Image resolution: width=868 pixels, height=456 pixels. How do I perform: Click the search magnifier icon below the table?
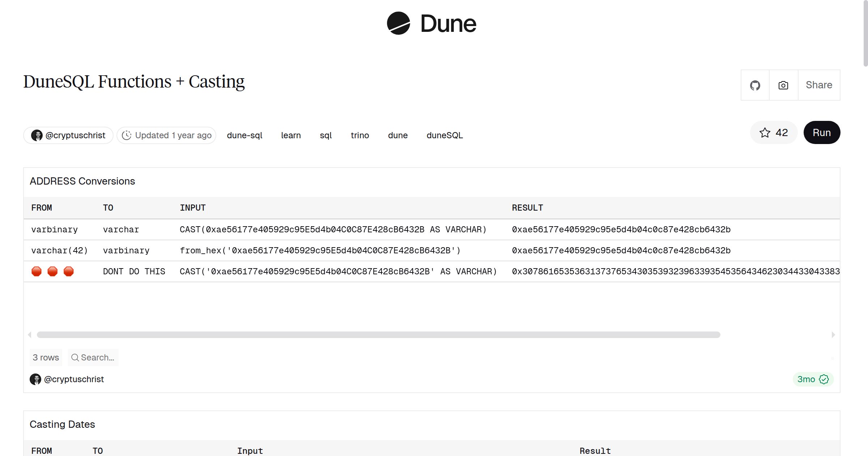[75, 358]
